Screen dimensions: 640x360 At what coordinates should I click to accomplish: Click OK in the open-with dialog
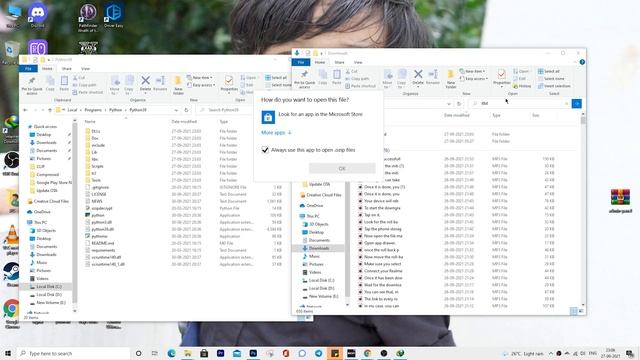pyautogui.click(x=342, y=168)
